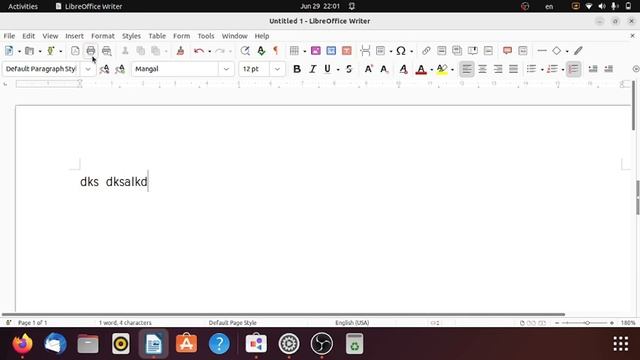Open highlighting color dropdown arrow
Image resolution: width=640 pixels, height=360 pixels.
pos(452,69)
